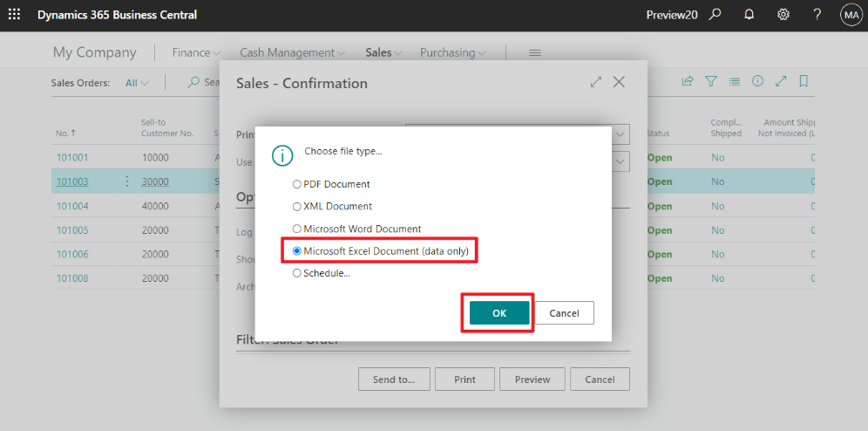Open the Printer dropdown in confirmation dialog

(x=620, y=134)
